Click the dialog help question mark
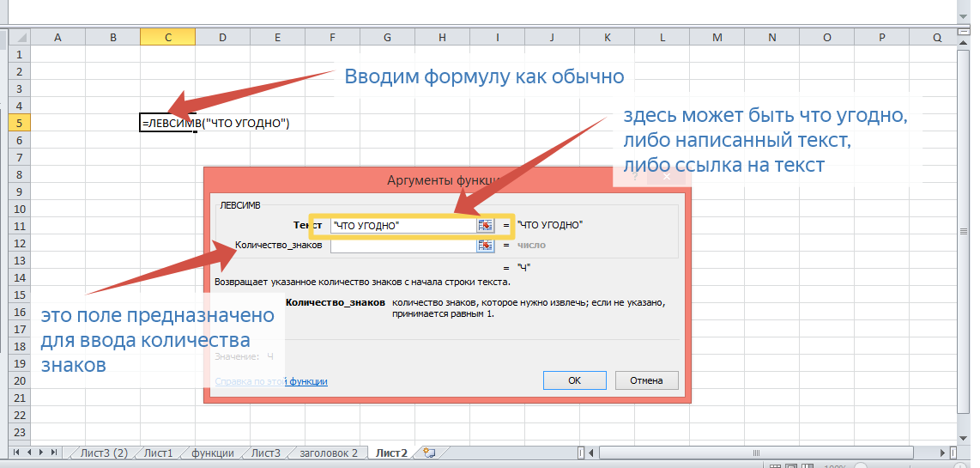980x468 pixels. 635,178
